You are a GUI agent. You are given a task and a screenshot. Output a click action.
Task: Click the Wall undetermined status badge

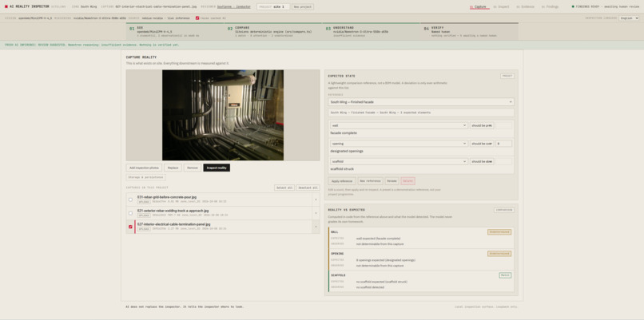pyautogui.click(x=499, y=231)
